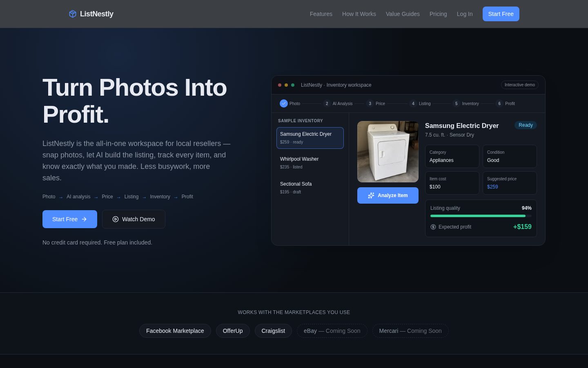The width and height of the screenshot is (588, 368).
Task: Click the play icon in Watch Demo
Action: pos(116,219)
